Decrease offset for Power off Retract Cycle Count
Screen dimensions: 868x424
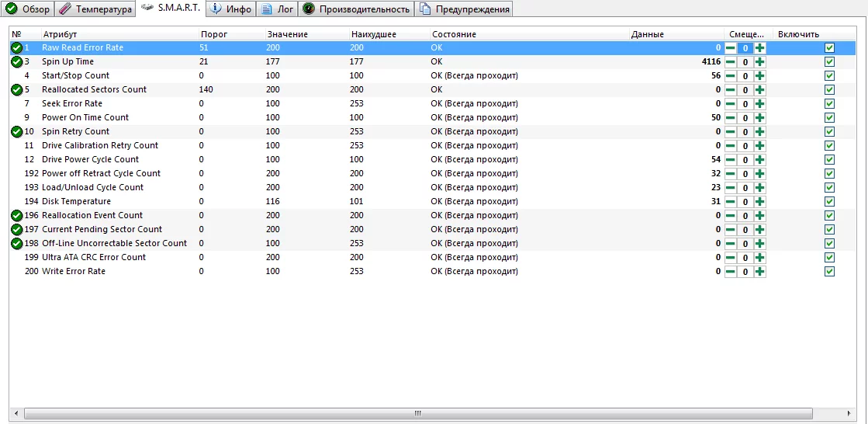[731, 173]
